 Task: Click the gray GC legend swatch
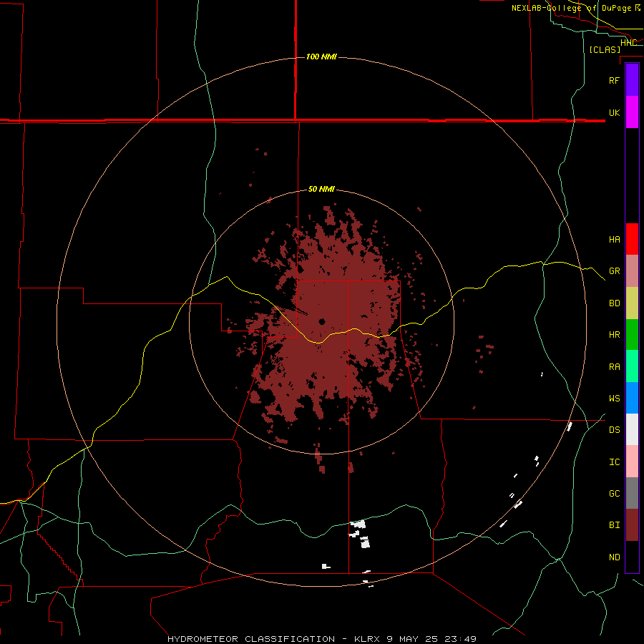(x=632, y=493)
